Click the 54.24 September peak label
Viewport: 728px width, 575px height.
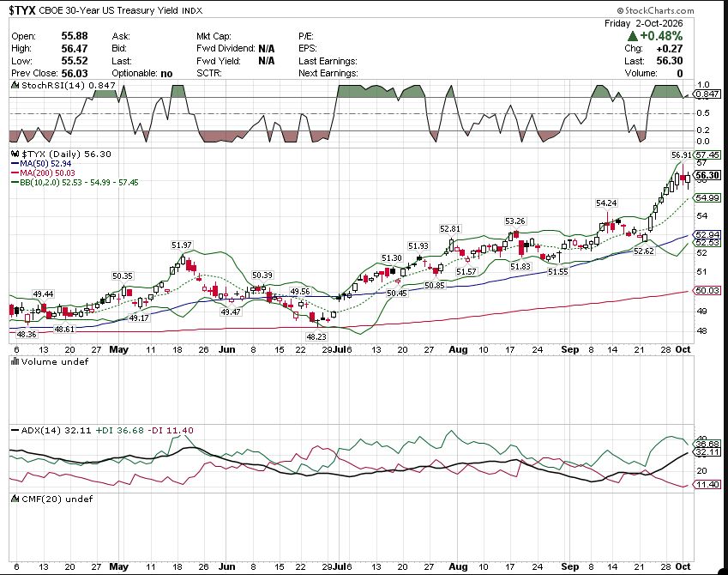[x=606, y=203]
